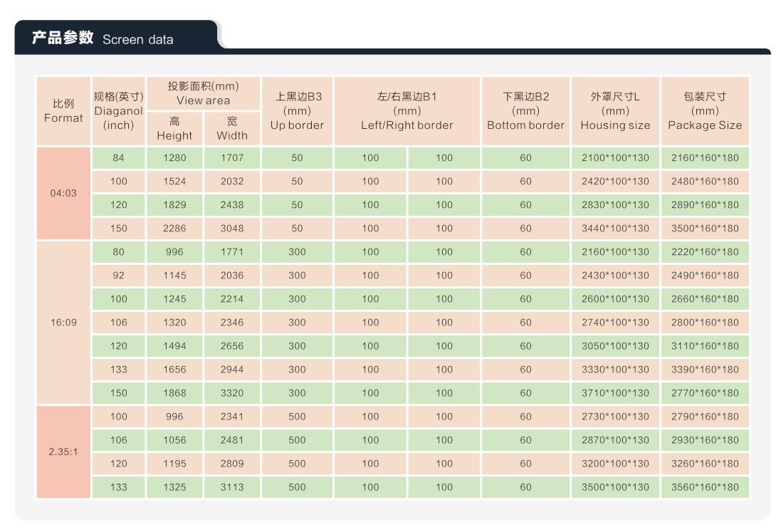Click package size 2770*160*180 cell
Image resolution: width=781 pixels, height=532 pixels.
coord(705,393)
